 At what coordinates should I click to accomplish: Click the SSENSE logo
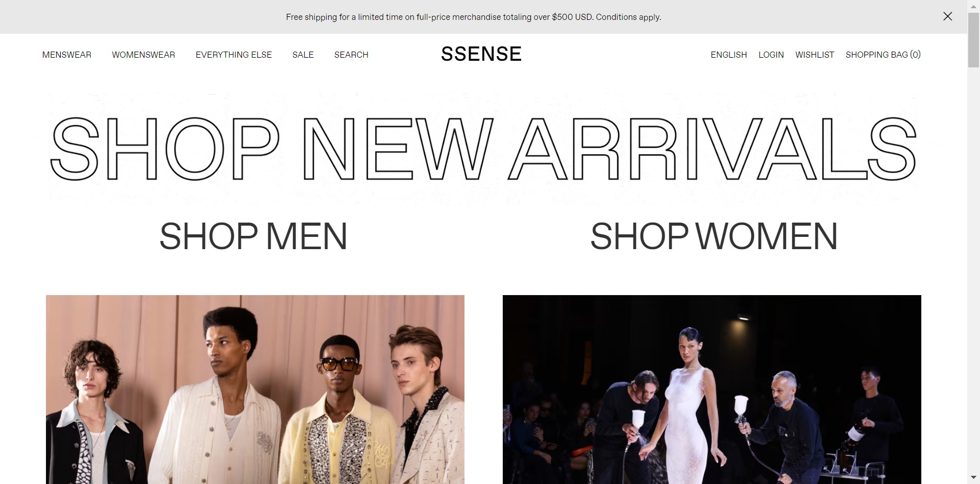481,54
